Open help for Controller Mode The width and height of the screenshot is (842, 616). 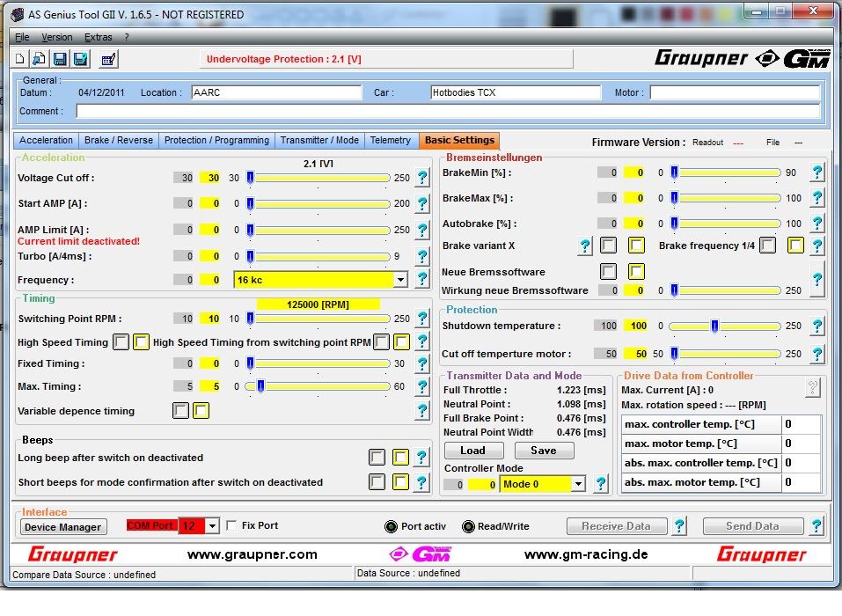(x=601, y=484)
